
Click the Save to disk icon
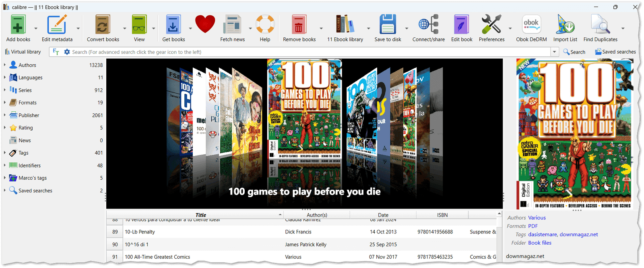(x=388, y=25)
